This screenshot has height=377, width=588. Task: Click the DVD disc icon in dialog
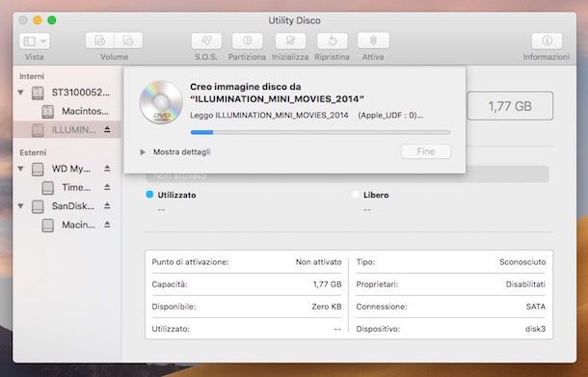(x=161, y=102)
